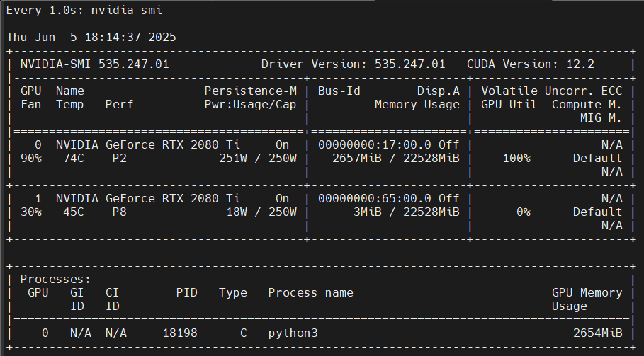Click 'Driver Version: 535.247.01' text
644x356 pixels.
(x=354, y=64)
